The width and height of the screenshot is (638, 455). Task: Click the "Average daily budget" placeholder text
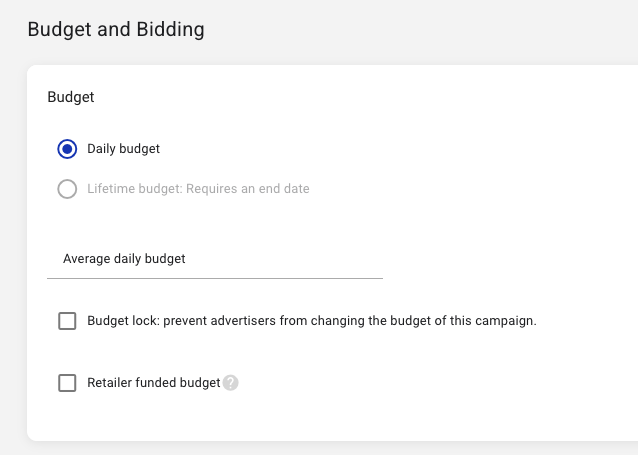[124, 259]
